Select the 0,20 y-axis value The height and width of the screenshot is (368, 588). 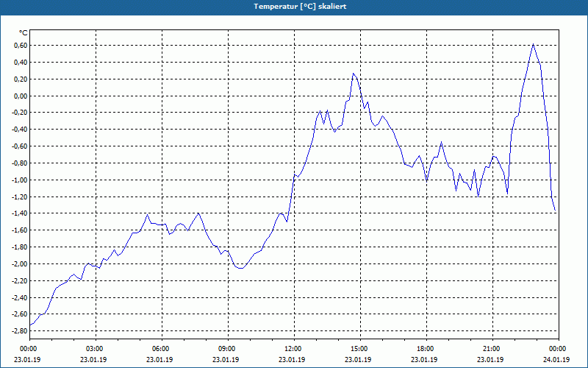tap(21, 79)
